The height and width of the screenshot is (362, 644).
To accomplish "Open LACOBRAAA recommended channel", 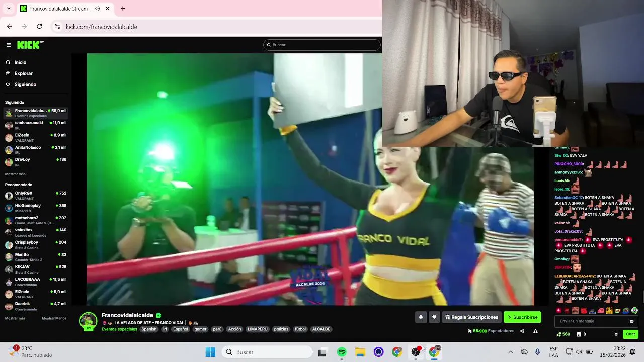I will [36, 282].
